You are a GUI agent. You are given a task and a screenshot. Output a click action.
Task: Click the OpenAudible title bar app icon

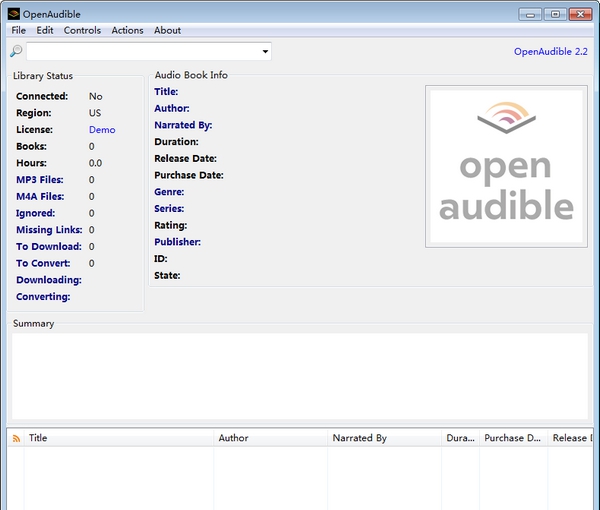coord(13,14)
